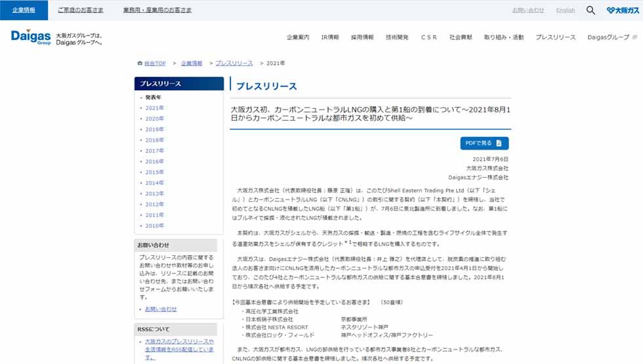Click the 高圧化学工業株式会社 list entry
The width and height of the screenshot is (643, 364).
coord(272,312)
